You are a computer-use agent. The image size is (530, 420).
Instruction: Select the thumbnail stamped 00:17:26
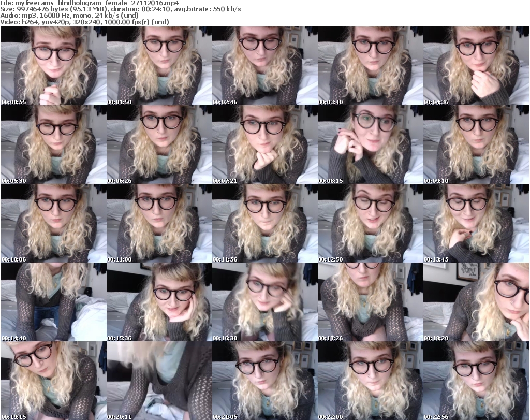click(x=371, y=302)
